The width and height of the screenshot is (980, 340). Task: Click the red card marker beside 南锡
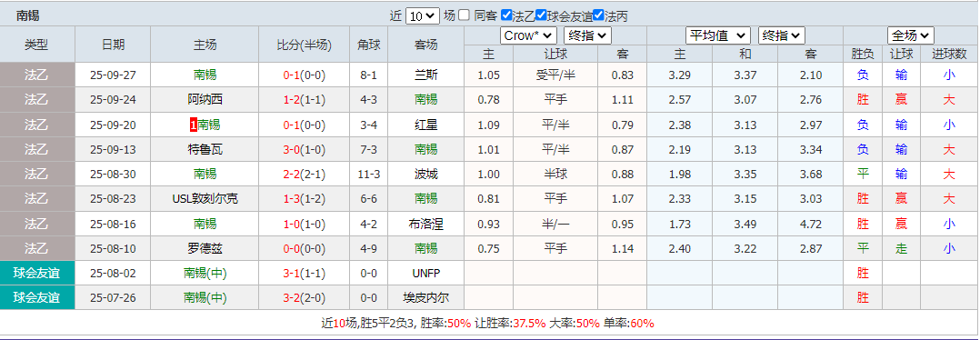[193, 125]
